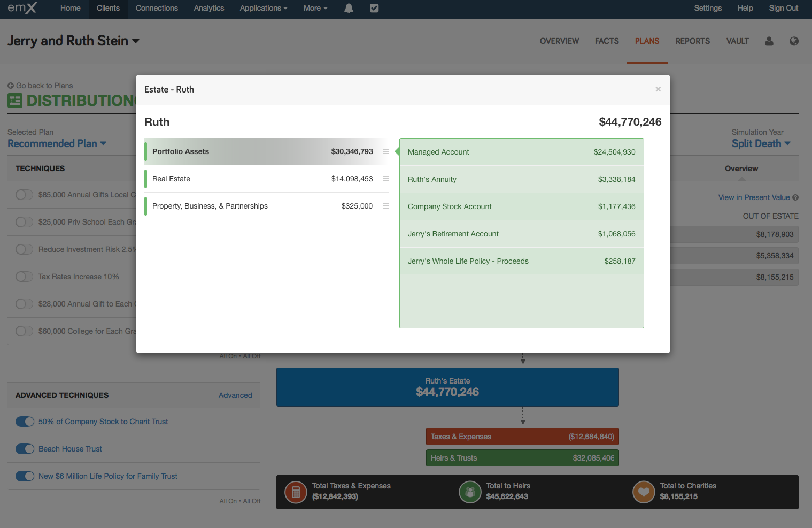Click the Total to Charities heart icon
812x528 pixels.
pyautogui.click(x=644, y=492)
